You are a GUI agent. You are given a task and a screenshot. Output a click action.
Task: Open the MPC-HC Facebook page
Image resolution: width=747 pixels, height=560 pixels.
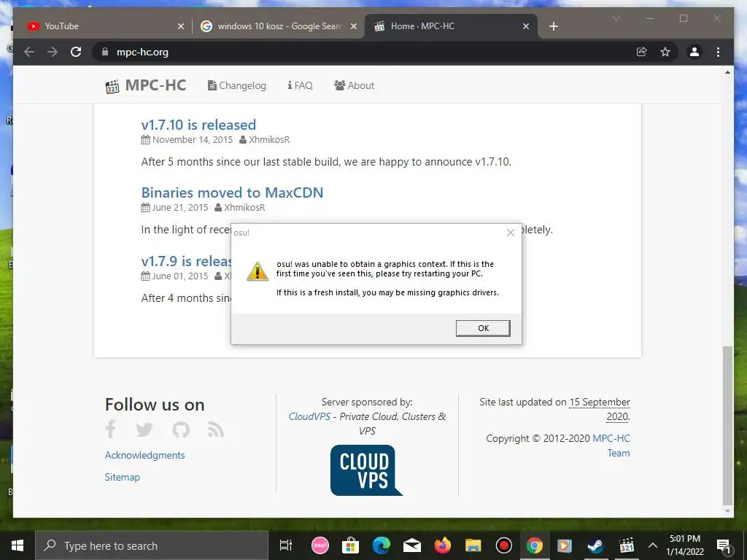[111, 429]
